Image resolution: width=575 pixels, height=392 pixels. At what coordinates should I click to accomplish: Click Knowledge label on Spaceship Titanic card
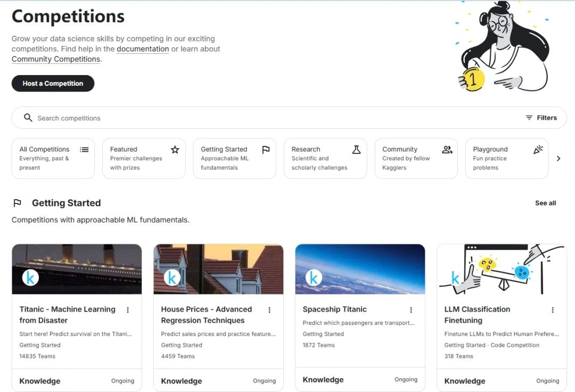pos(323,380)
